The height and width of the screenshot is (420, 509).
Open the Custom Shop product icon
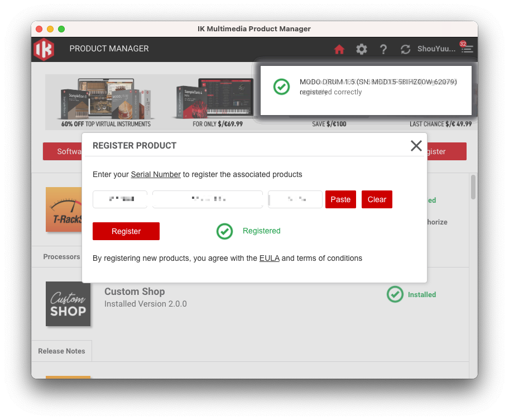tap(68, 304)
